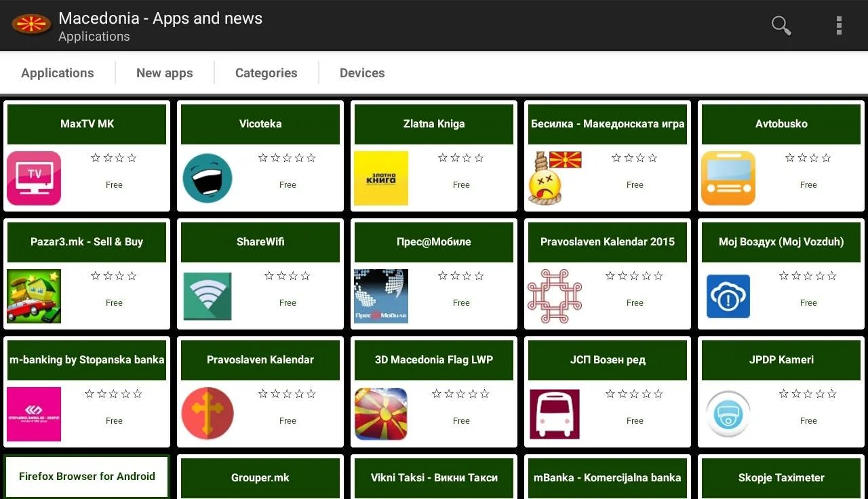Screen dimensions: 868x499
Task: Tap the Moj Vozduh cloud icon
Action: 728,296
